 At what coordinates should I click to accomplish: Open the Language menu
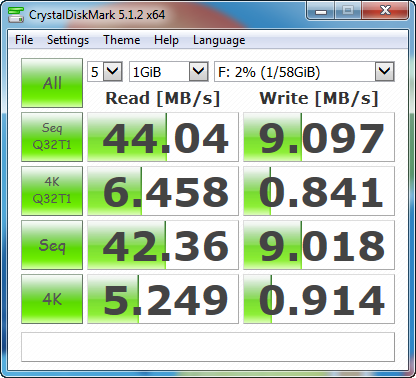click(x=219, y=40)
